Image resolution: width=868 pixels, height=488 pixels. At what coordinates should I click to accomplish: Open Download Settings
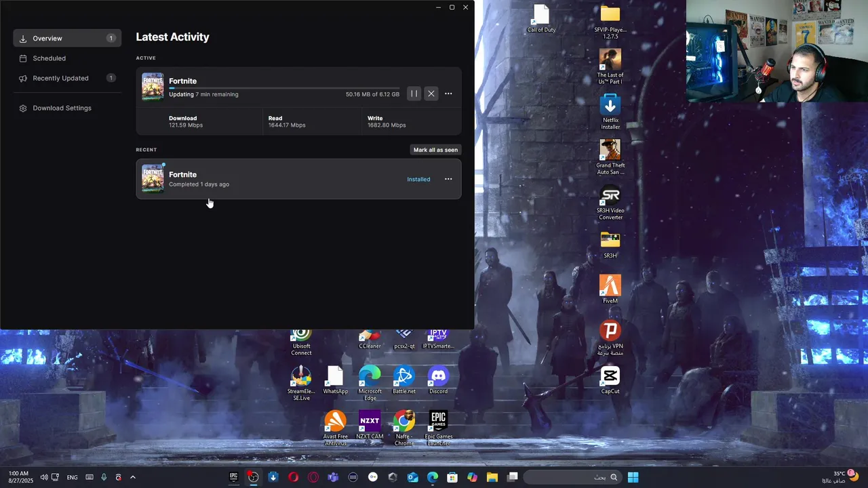pos(67,108)
